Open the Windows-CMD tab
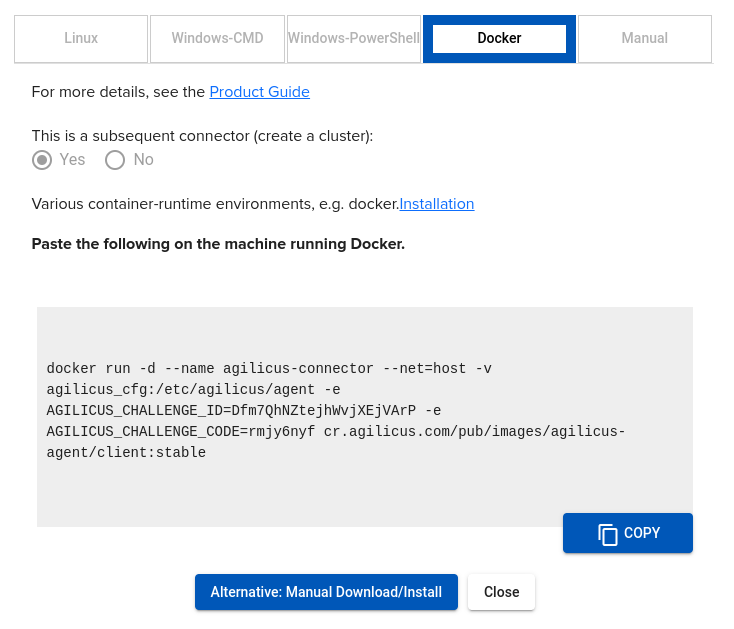This screenshot has width=734, height=629. pos(217,38)
